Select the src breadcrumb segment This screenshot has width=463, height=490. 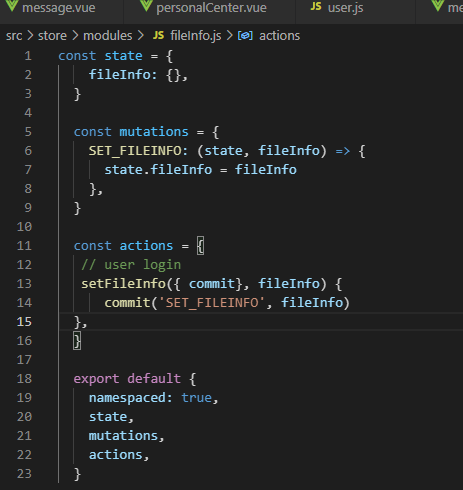tap(14, 36)
